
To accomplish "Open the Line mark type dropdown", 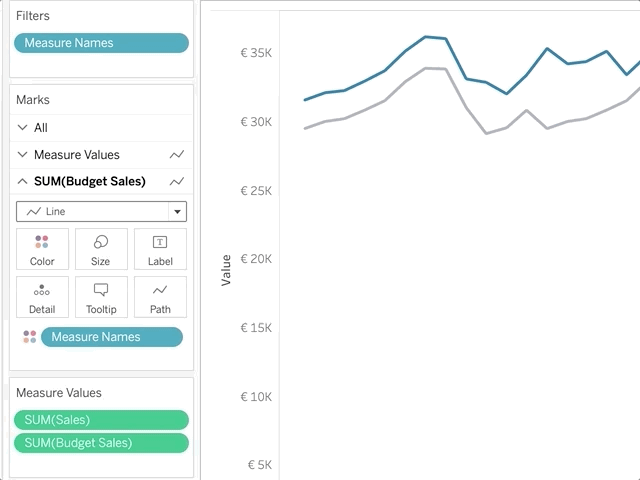I will pos(178,212).
